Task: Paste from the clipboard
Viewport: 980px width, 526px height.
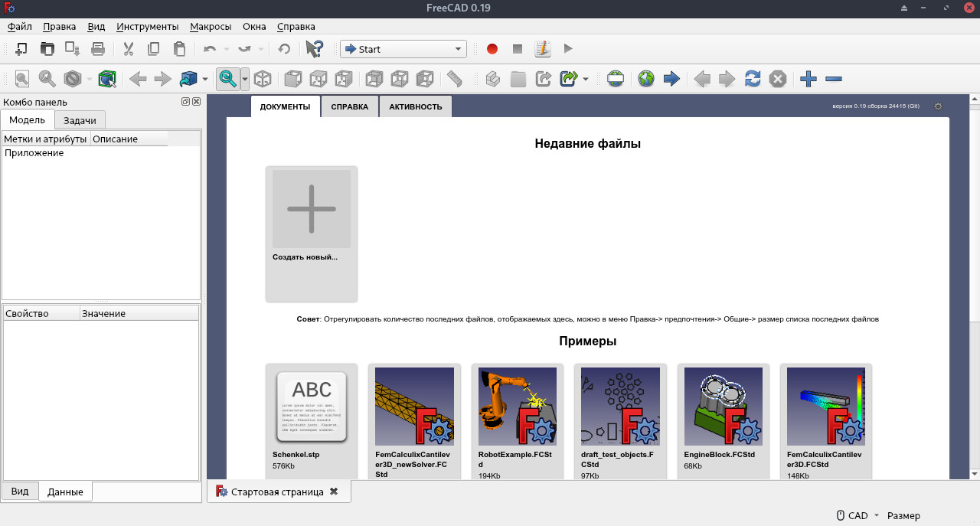Action: tap(180, 48)
